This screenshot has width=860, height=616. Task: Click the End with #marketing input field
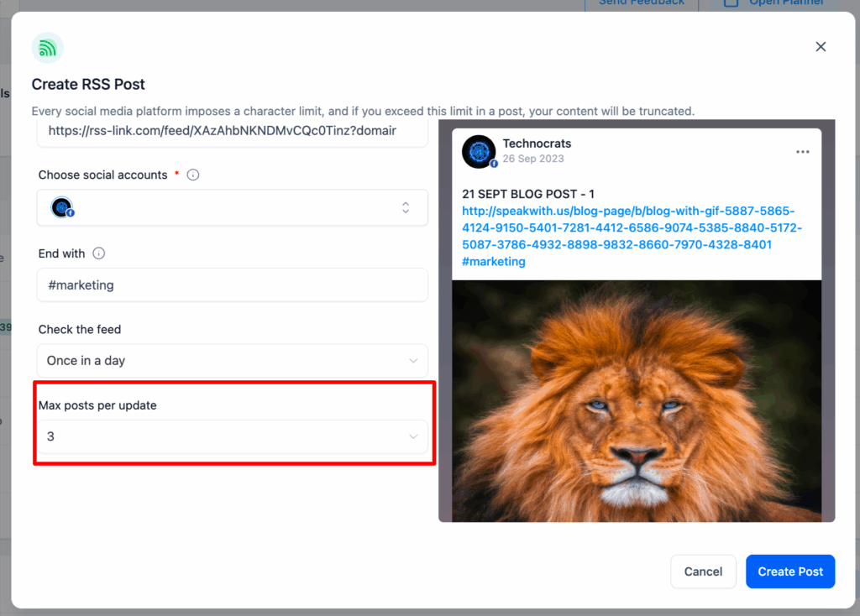tap(232, 285)
